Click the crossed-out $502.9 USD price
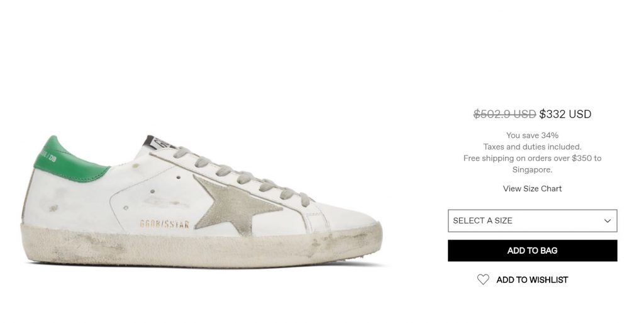644x323 pixels. coord(504,114)
